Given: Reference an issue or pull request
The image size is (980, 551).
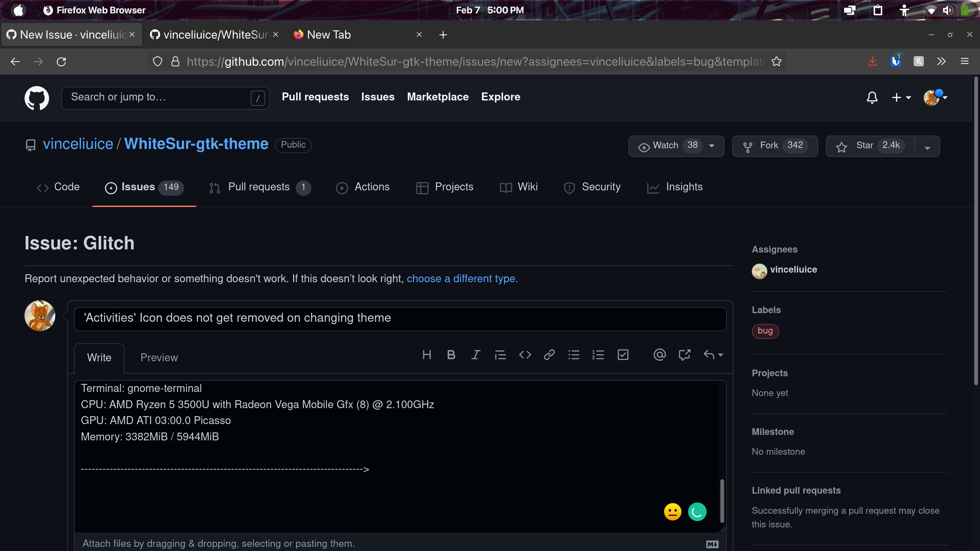Looking at the screenshot, I should coord(684,355).
